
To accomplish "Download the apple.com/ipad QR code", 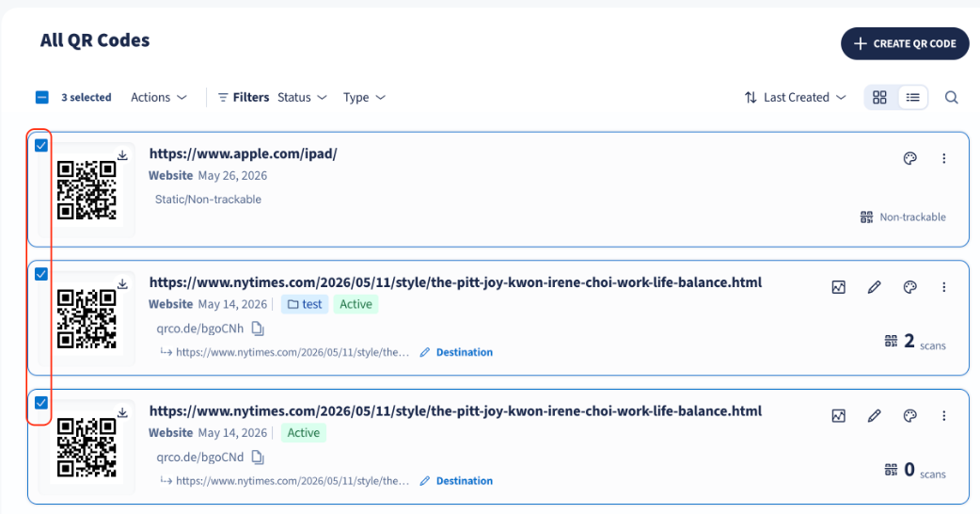I will pyautogui.click(x=122, y=155).
